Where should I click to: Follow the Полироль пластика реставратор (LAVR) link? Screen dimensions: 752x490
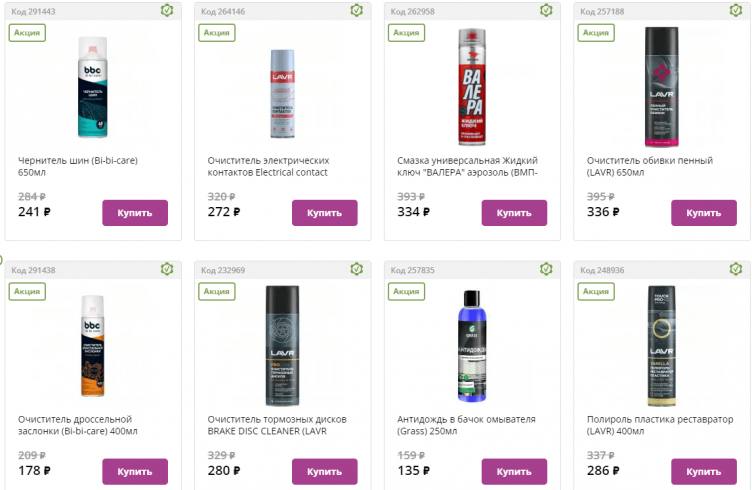pos(649,425)
